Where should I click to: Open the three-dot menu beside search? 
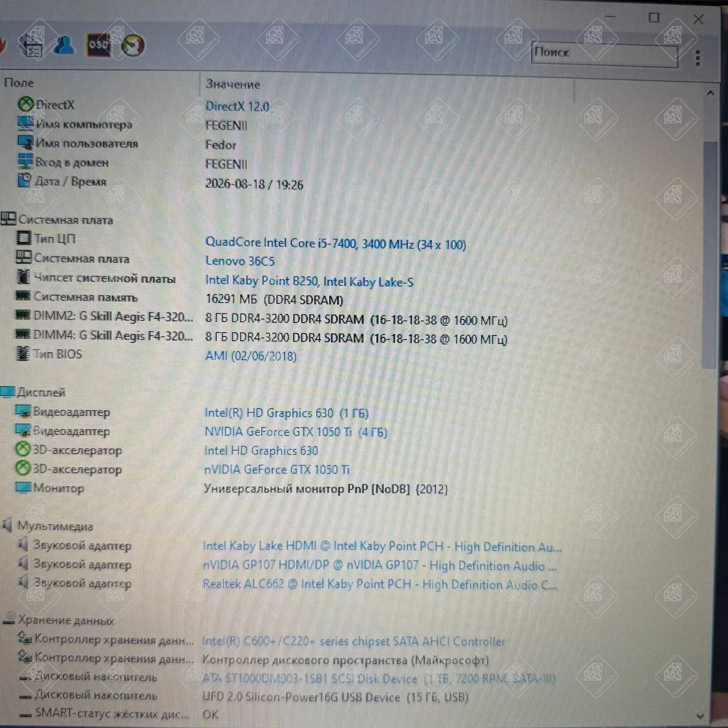[x=698, y=57]
